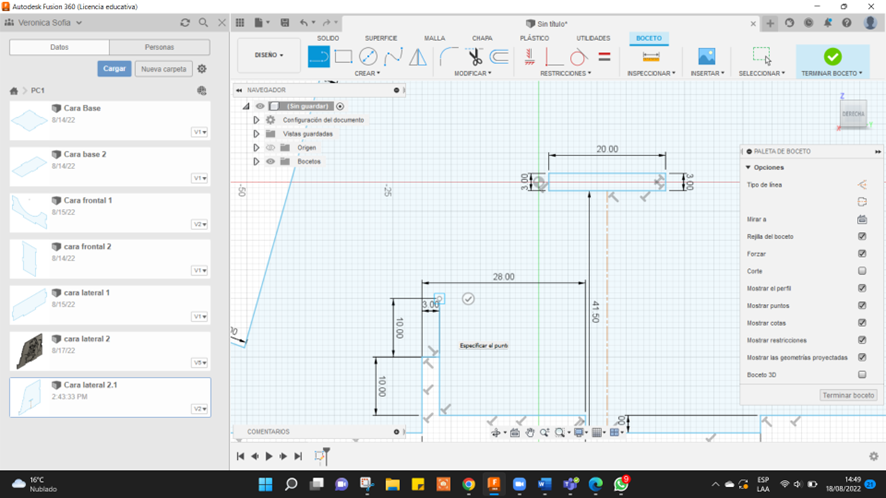Click the Insert image icon

(706, 57)
